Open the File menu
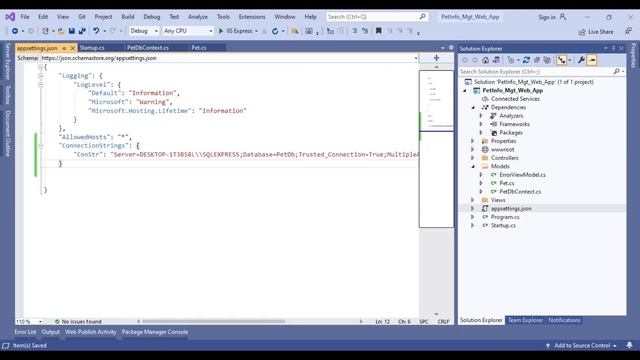This screenshot has width=640, height=360. (x=25, y=17)
